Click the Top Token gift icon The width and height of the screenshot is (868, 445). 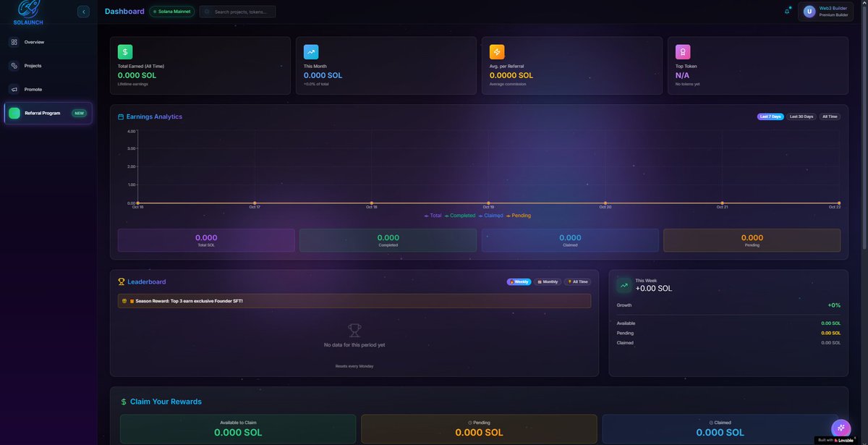[x=682, y=51]
